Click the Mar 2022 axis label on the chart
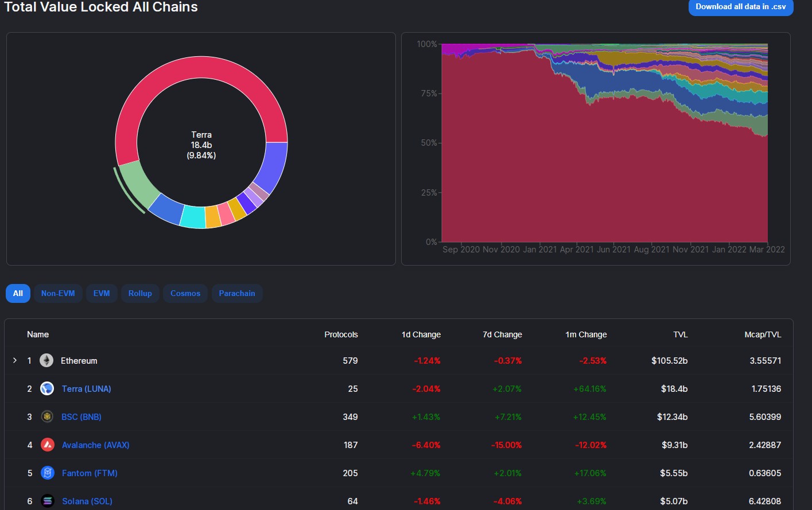 [767, 249]
